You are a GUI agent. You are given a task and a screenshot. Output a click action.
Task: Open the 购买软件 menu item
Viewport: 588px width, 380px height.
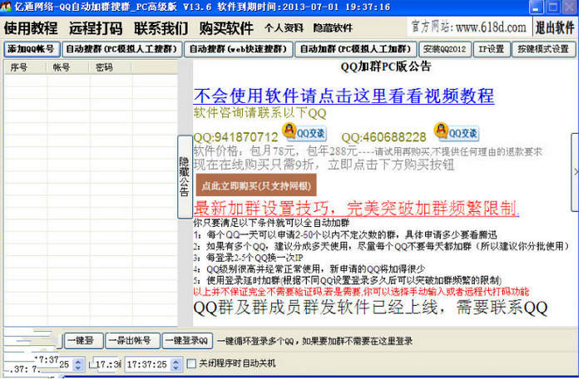click(226, 28)
